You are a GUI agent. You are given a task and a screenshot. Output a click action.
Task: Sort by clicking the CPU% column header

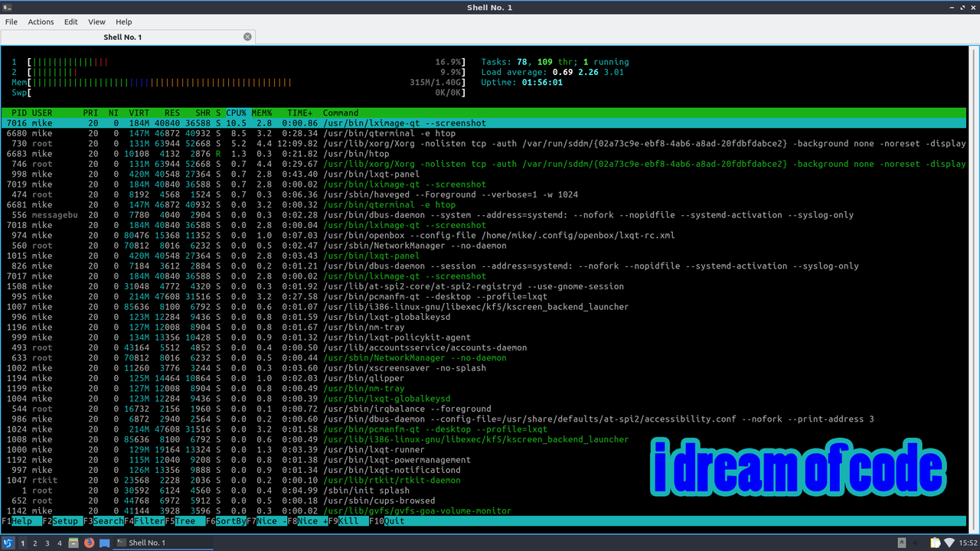point(237,112)
